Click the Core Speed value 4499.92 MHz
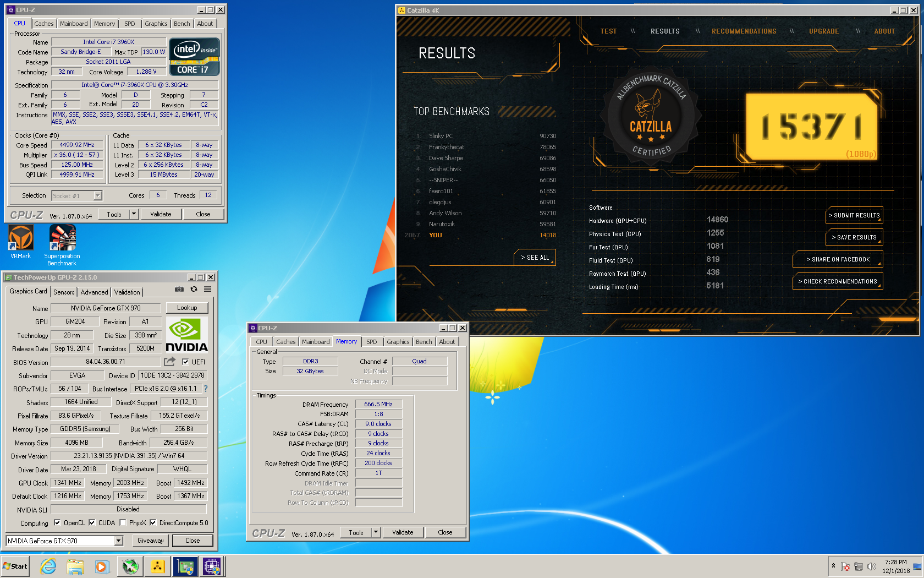Image resolution: width=924 pixels, height=578 pixels. coord(77,145)
